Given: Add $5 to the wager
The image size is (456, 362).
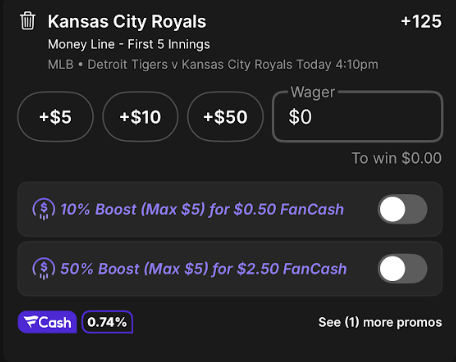Looking at the screenshot, I should pos(55,117).
